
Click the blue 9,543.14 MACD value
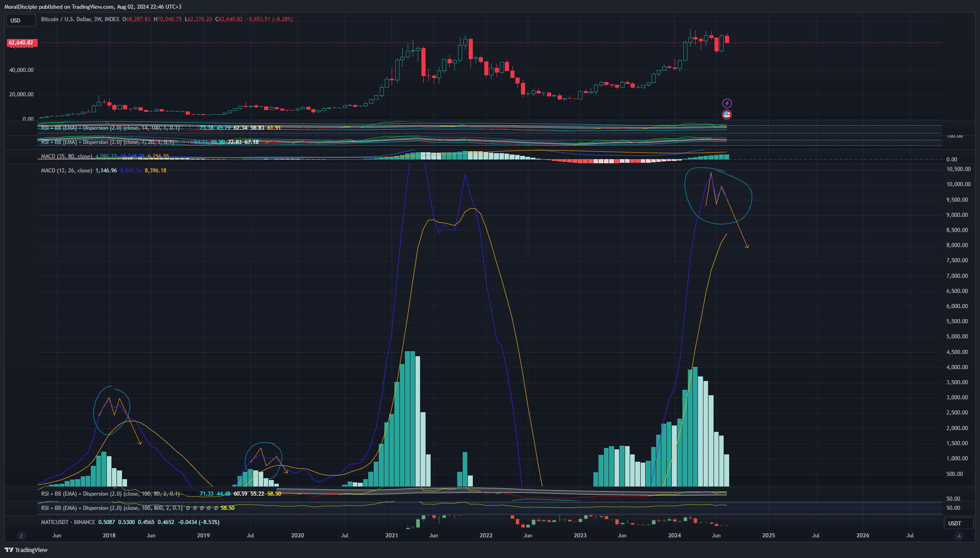[131, 171]
